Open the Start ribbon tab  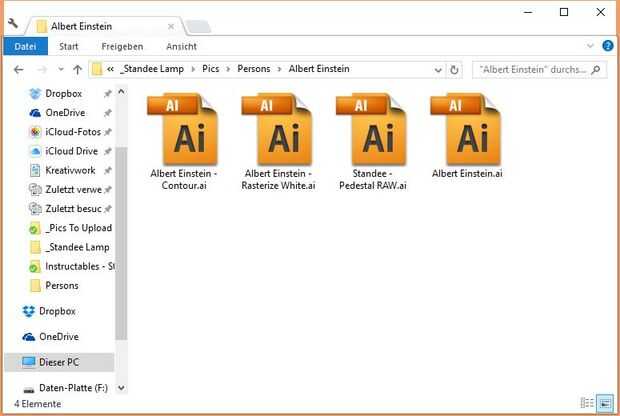pos(68,46)
